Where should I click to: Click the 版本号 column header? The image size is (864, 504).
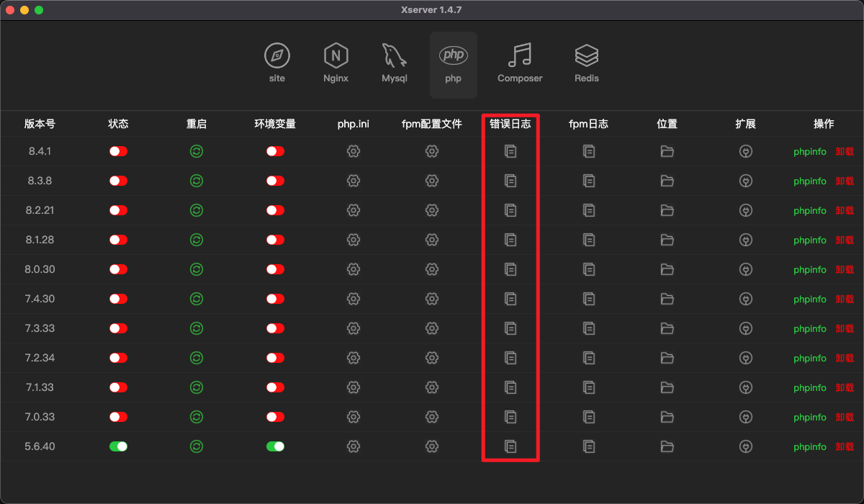tap(40, 124)
